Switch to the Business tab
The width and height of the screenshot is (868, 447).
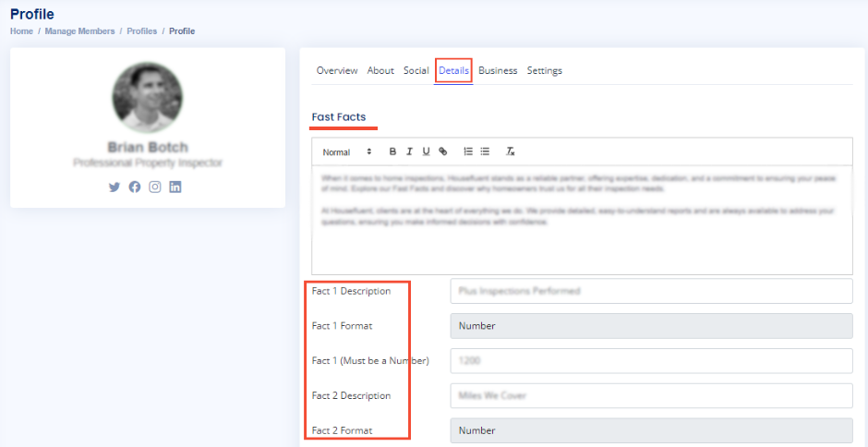[498, 70]
